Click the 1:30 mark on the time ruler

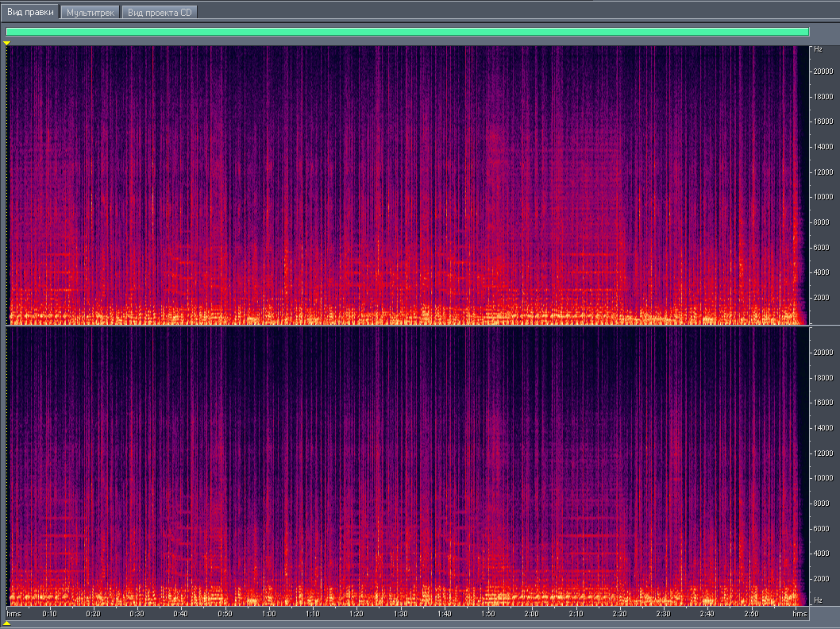point(400,614)
